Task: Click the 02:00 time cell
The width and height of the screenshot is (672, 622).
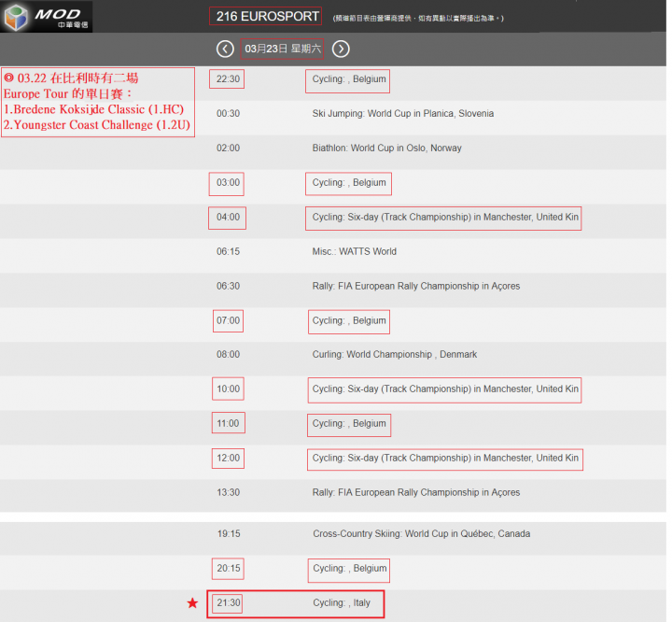Action: [x=228, y=148]
